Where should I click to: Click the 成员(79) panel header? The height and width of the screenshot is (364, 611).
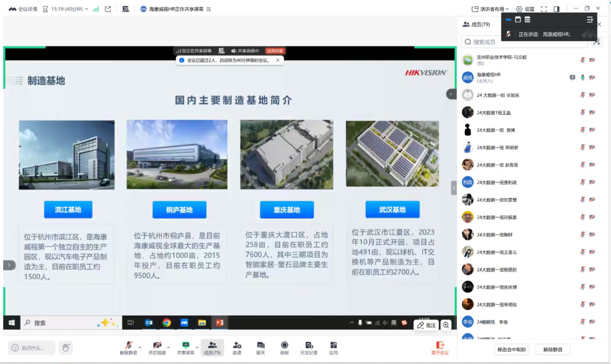476,24
